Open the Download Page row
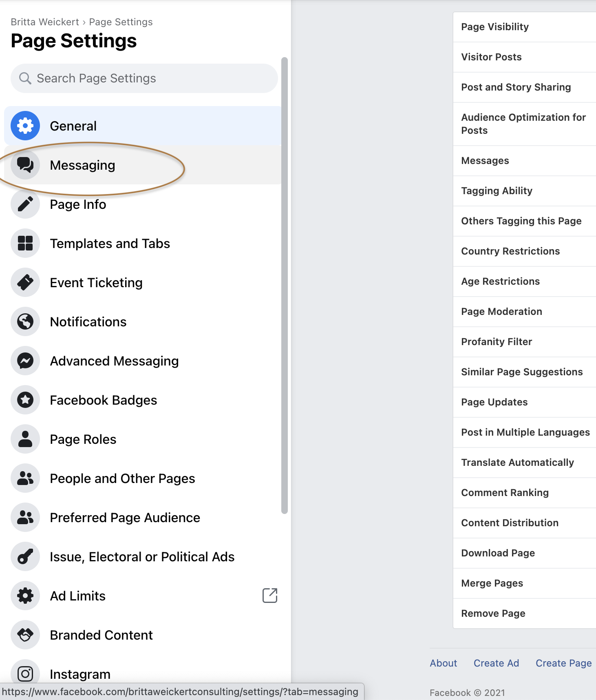This screenshot has height=700, width=596. click(525, 553)
